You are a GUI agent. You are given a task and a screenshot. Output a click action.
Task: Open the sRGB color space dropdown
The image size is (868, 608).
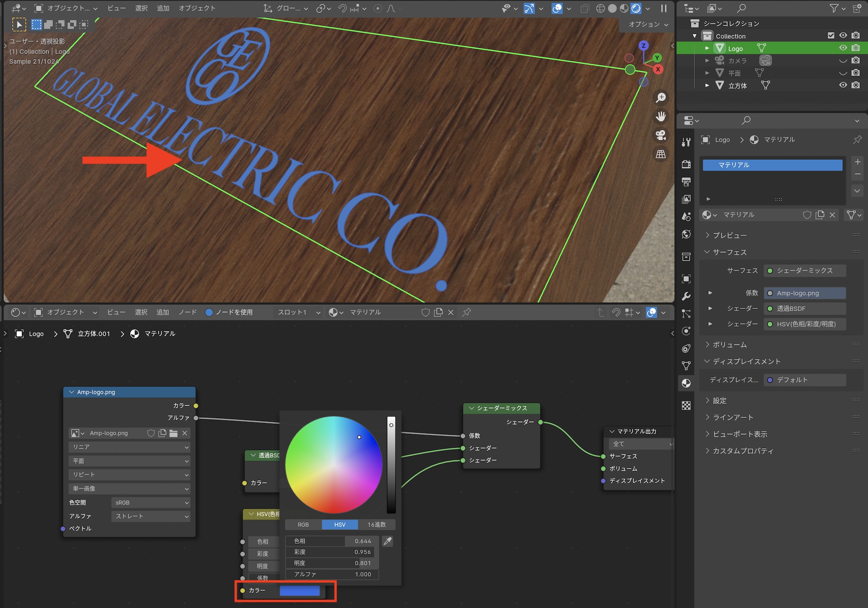[151, 502]
